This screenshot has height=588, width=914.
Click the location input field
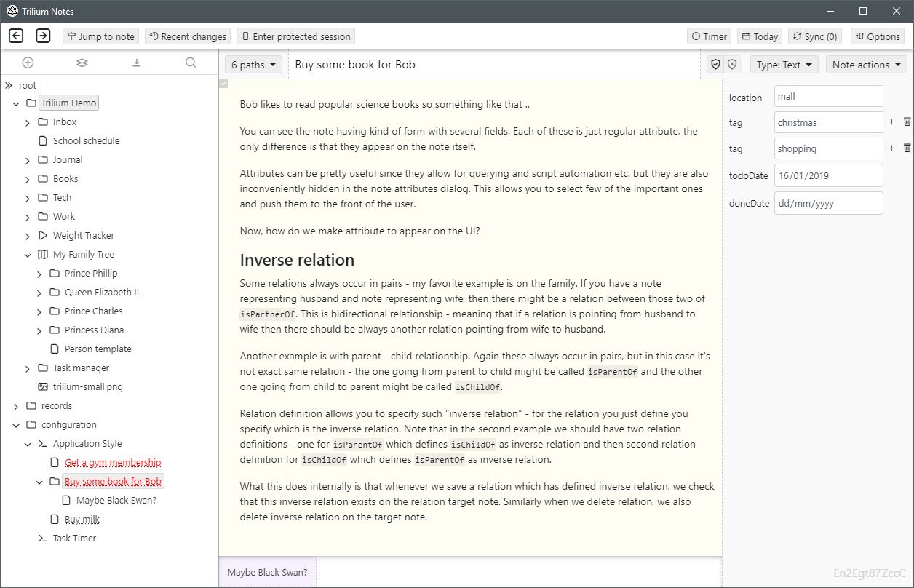pyautogui.click(x=829, y=96)
